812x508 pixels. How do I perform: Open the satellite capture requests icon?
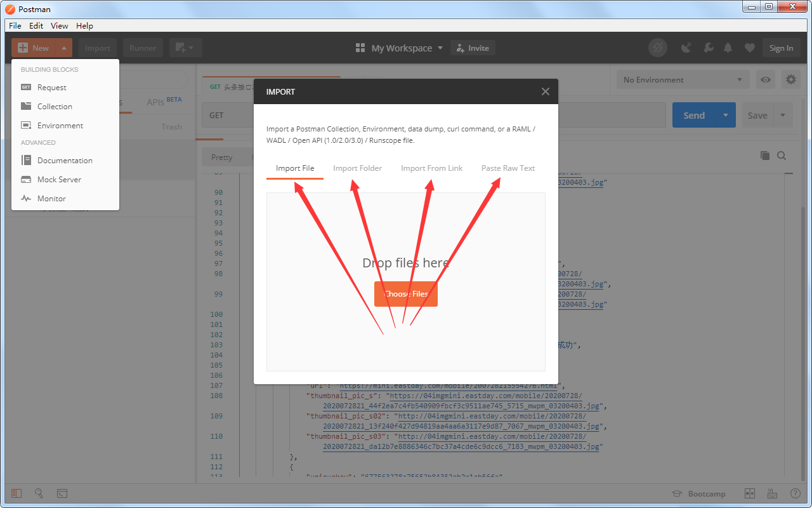(x=686, y=48)
